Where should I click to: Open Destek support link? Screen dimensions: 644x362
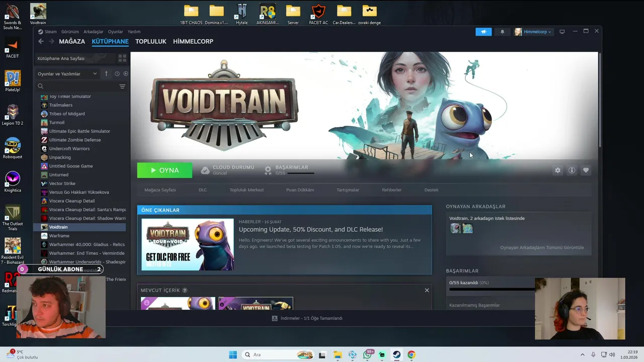point(431,190)
